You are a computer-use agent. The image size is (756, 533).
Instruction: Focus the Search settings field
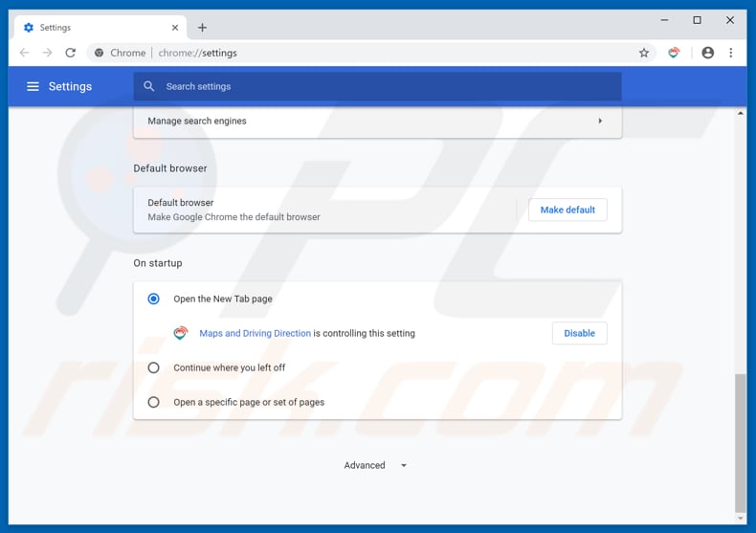377,86
